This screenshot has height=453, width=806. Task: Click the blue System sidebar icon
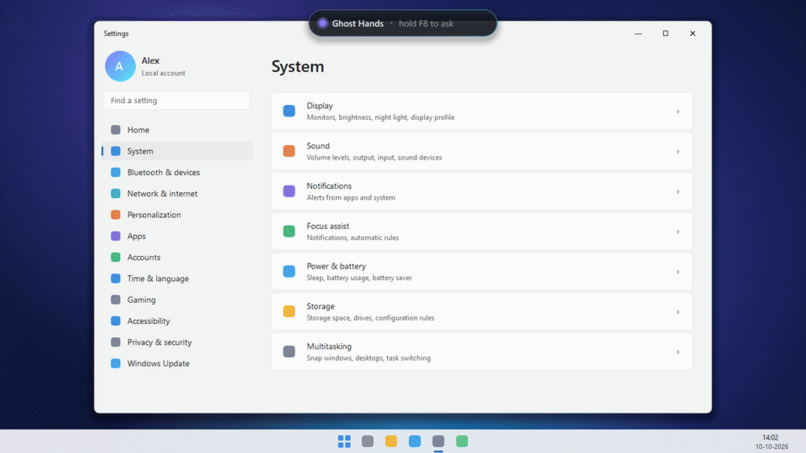pos(116,151)
